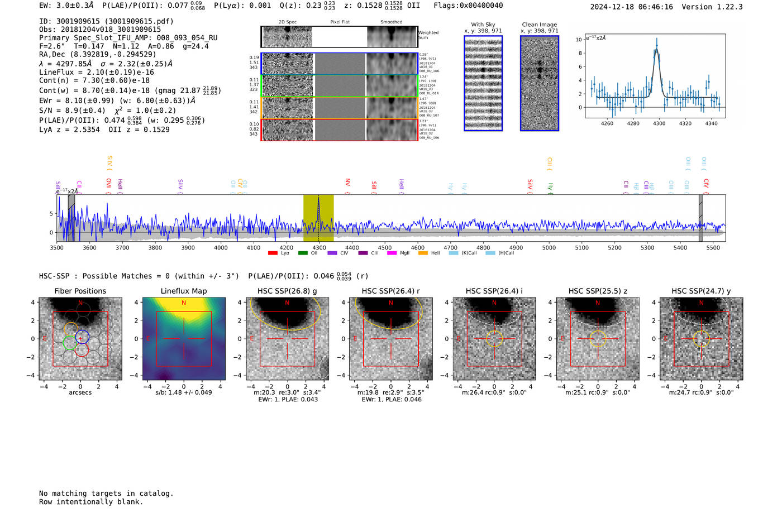Click the s/b: 1.48 +/- 0.049 caption

(x=184, y=392)
